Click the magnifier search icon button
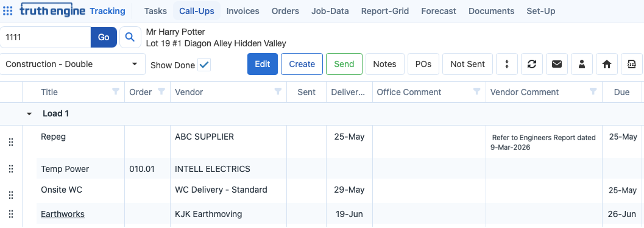 click(130, 37)
